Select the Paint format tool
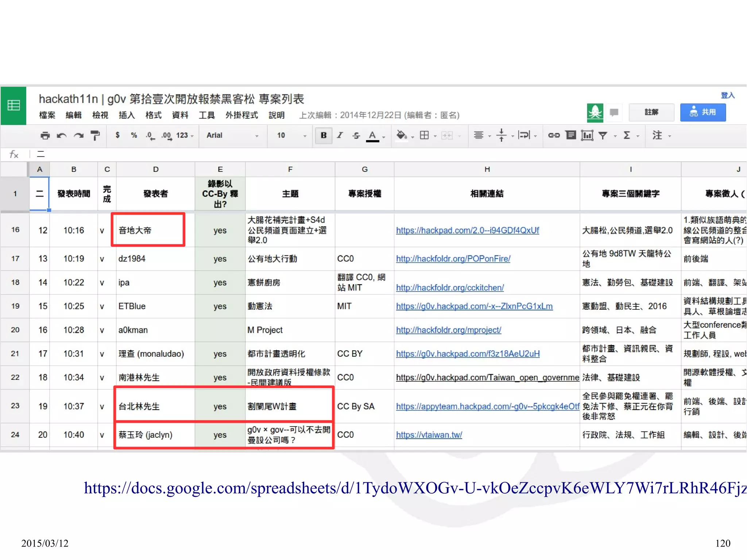747x560 pixels. (95, 136)
